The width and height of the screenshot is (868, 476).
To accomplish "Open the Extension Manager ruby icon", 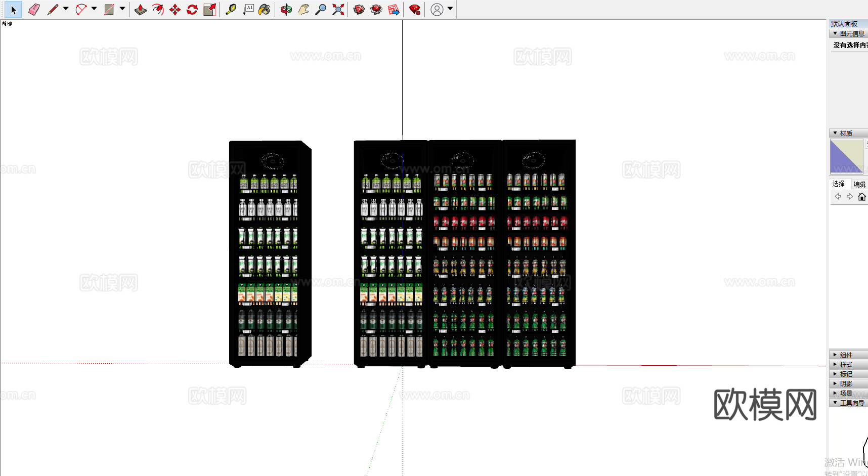I will (415, 10).
